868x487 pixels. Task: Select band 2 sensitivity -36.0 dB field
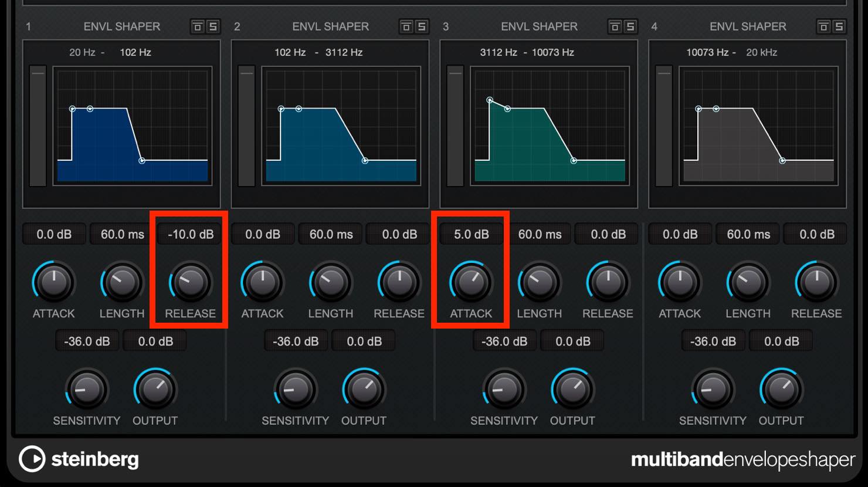tap(296, 341)
